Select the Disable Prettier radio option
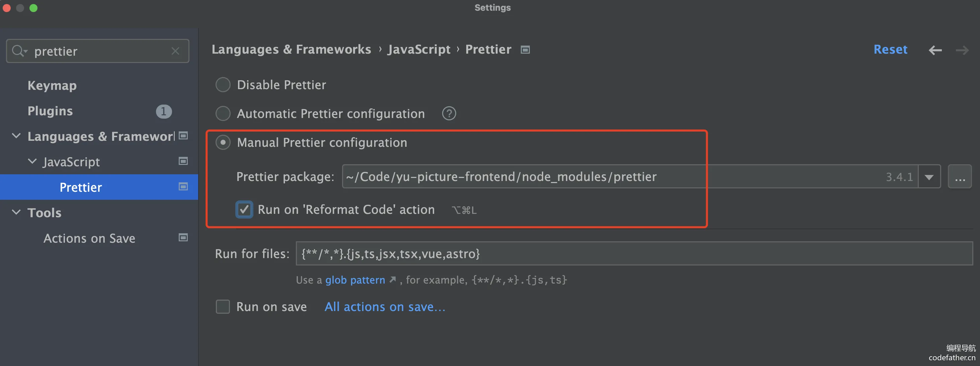 pos(223,84)
